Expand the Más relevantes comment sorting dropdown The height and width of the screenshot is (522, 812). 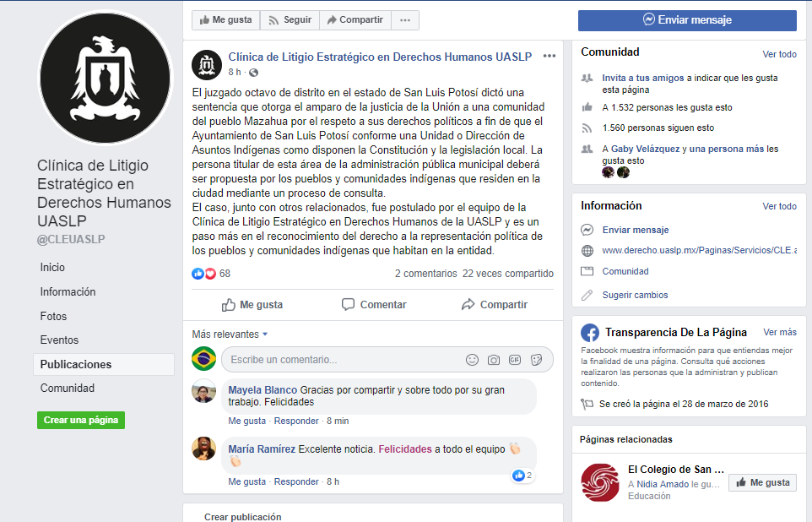pyautogui.click(x=230, y=334)
